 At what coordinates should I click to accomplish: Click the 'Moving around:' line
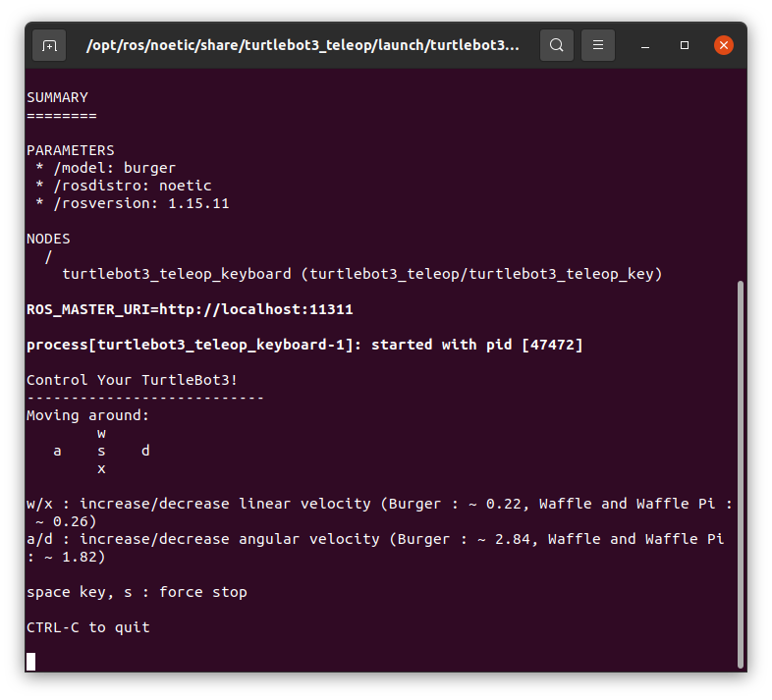point(87,415)
